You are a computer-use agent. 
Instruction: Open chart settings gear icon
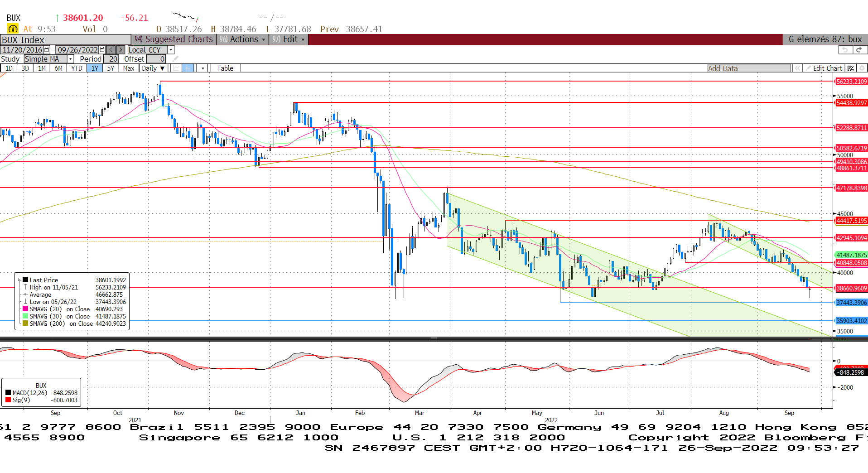coord(862,68)
